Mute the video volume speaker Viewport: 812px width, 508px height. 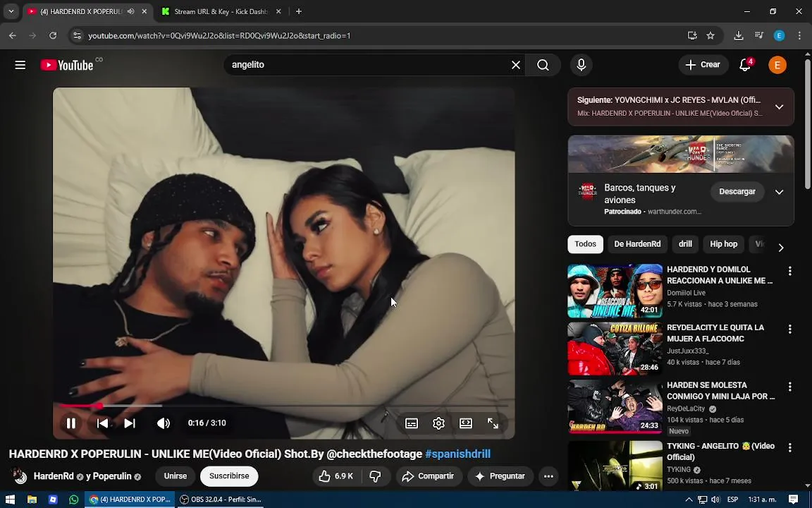163,423
